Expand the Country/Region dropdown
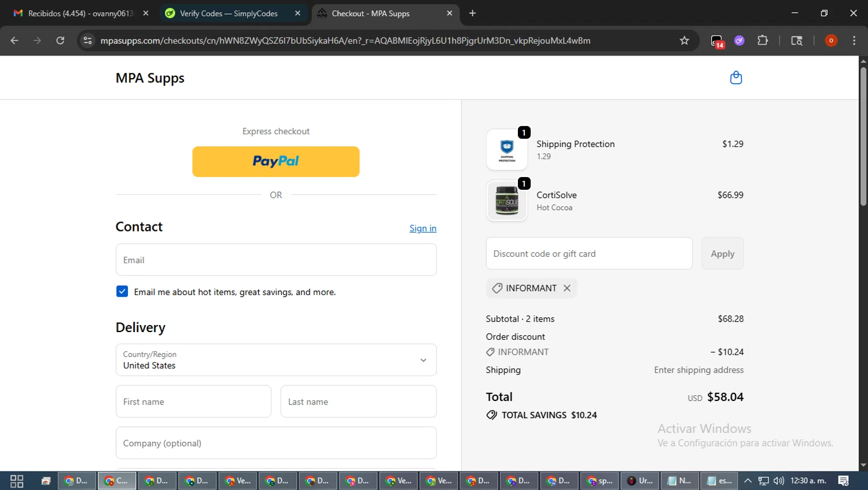The width and height of the screenshot is (868, 490). click(x=276, y=360)
